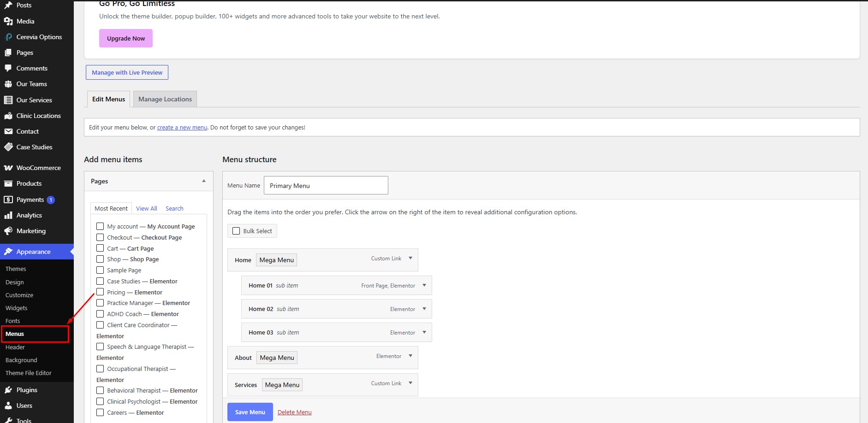Open the Customize submenu item
Viewport: 868px width, 423px height.
pyautogui.click(x=19, y=295)
